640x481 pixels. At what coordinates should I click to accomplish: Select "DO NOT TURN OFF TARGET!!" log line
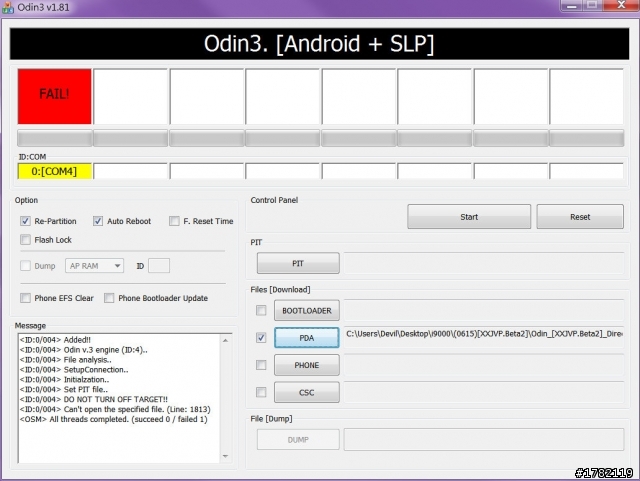(93, 399)
